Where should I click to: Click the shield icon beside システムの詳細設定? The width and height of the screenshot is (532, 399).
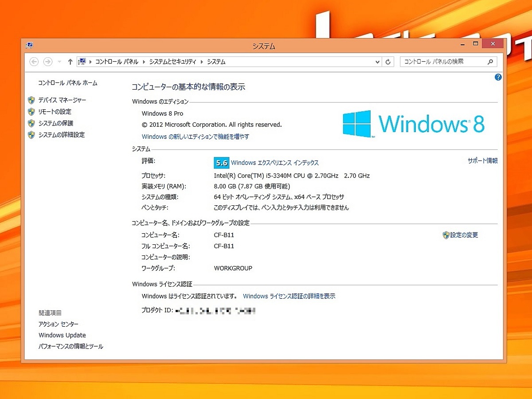coord(31,135)
